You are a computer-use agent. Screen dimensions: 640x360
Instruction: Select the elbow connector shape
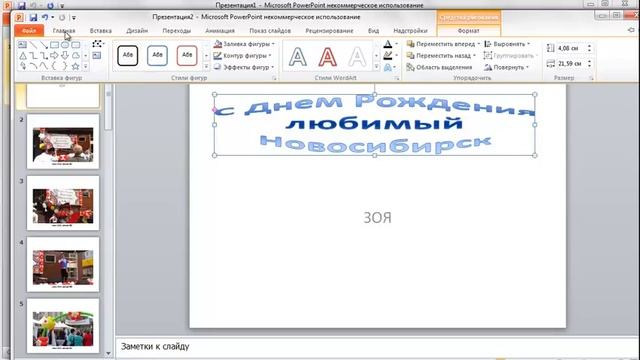click(33, 56)
